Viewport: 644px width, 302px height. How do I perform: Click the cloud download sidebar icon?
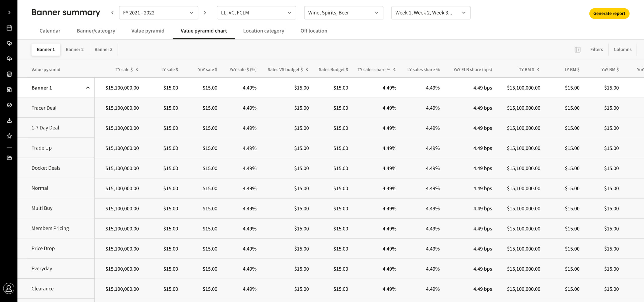tap(9, 43)
